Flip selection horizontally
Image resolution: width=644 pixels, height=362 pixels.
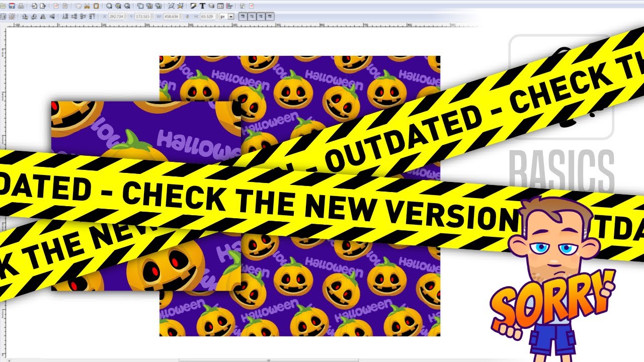point(43,17)
